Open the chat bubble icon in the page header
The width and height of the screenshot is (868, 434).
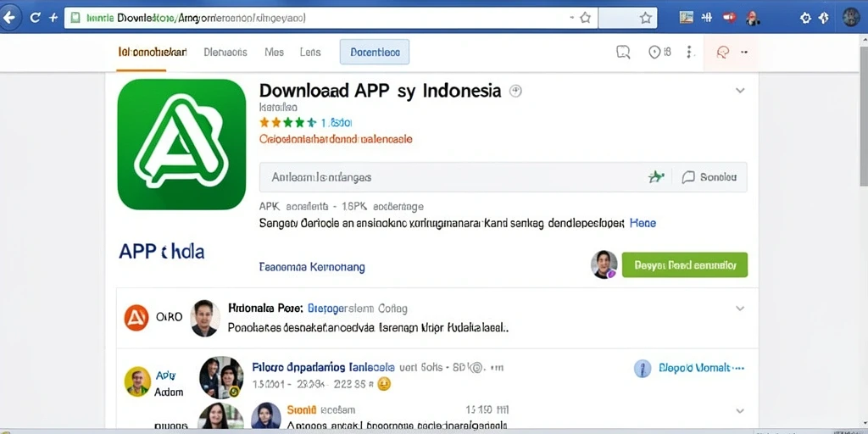pos(623,53)
